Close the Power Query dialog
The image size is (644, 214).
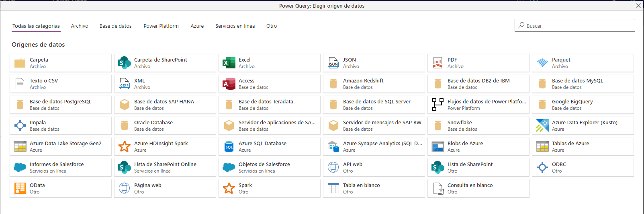(638, 6)
